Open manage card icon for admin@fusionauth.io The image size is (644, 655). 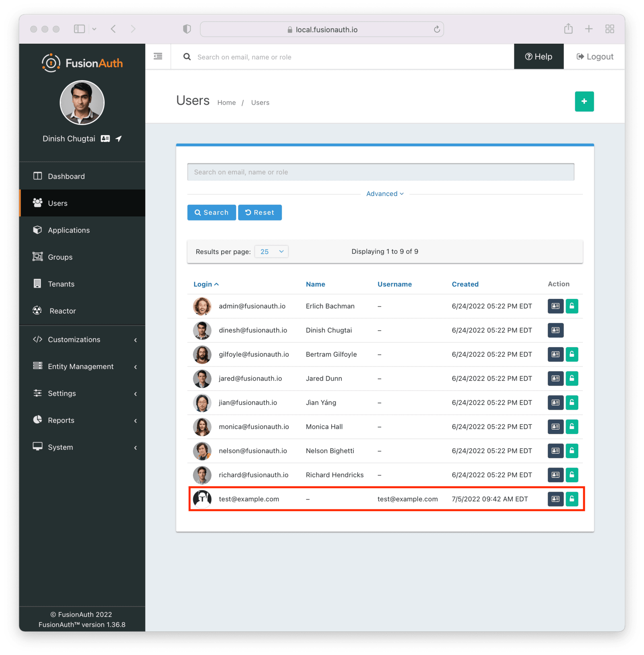pos(555,306)
